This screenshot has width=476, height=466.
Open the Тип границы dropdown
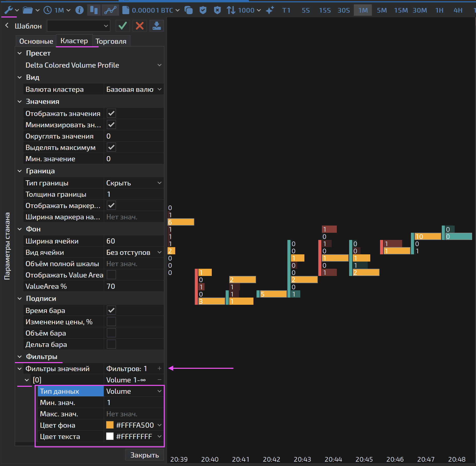pos(133,183)
